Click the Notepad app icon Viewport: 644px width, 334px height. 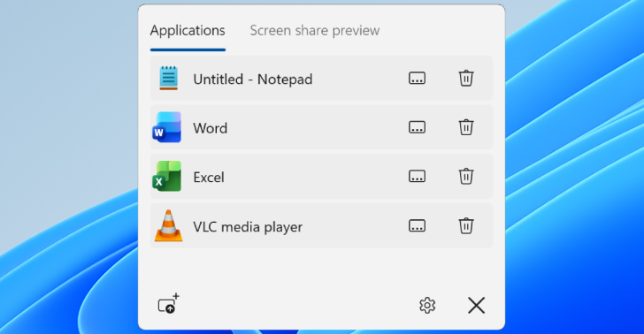tap(168, 78)
